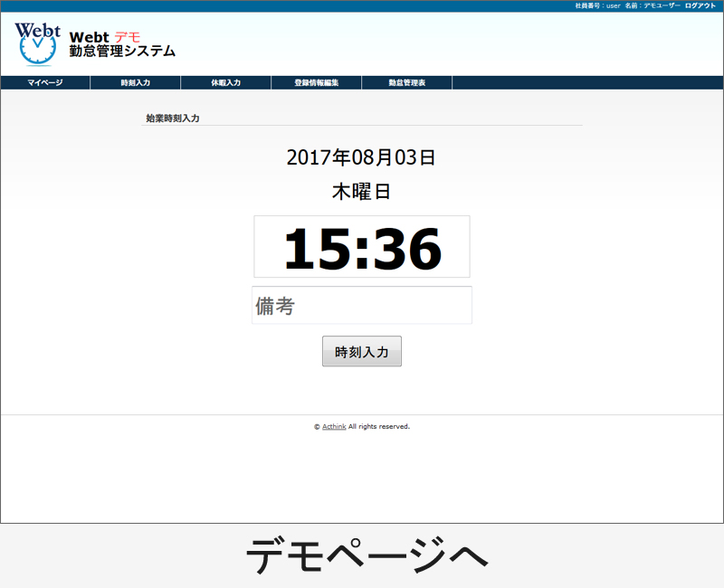The height and width of the screenshot is (588, 724).
Task: Follow the Acthink footer link
Action: click(334, 427)
